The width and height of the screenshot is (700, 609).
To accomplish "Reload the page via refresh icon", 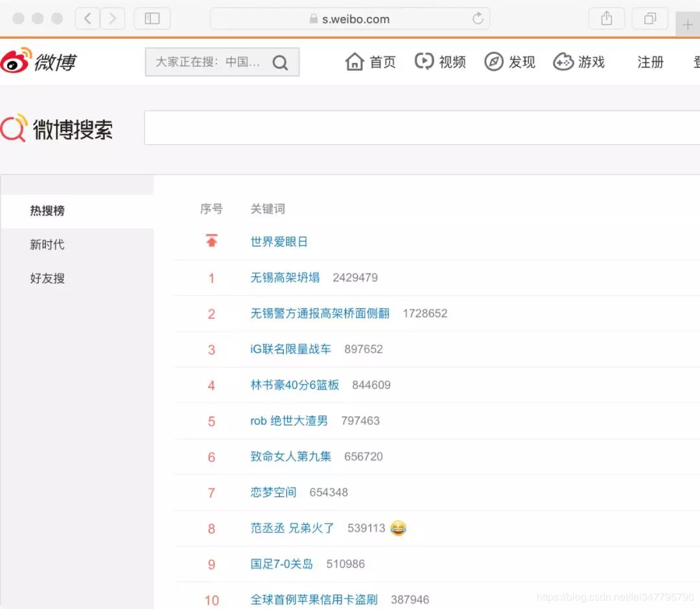I will (478, 18).
